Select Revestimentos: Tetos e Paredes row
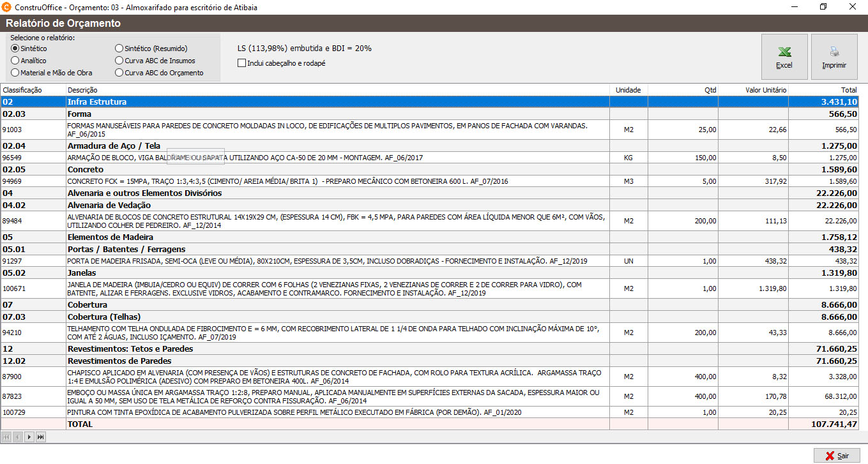This screenshot has height=464, width=868. point(430,349)
